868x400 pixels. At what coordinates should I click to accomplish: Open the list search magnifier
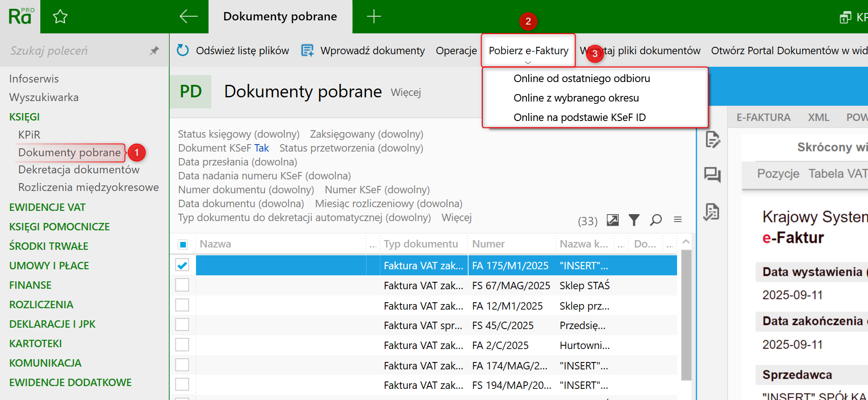point(656,220)
